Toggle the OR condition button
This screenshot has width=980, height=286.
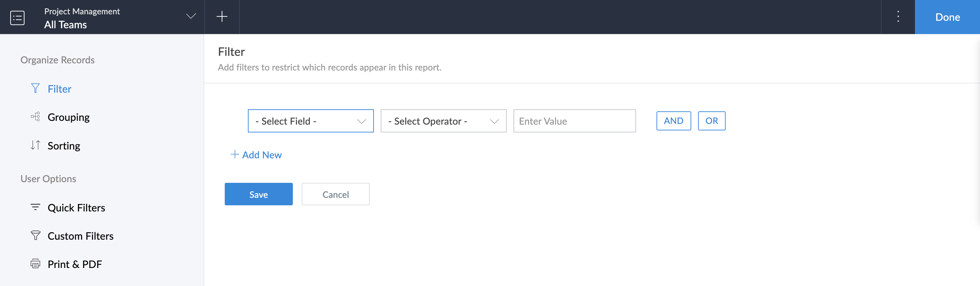[711, 121]
